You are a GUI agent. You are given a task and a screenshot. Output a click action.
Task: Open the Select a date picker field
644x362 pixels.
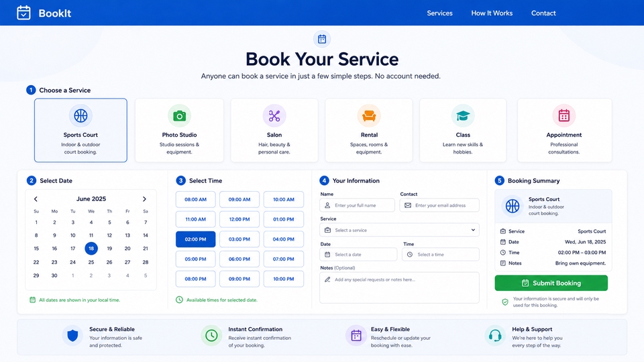pos(358,255)
